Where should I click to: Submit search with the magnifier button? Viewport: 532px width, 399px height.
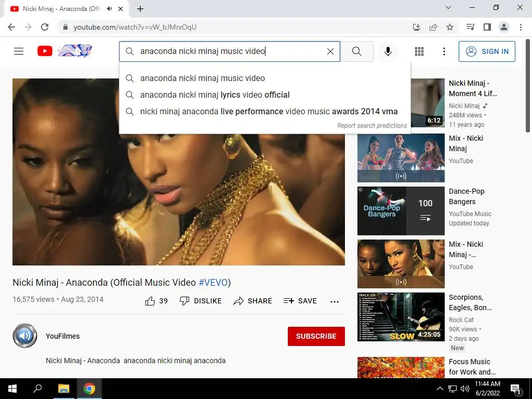pyautogui.click(x=356, y=51)
